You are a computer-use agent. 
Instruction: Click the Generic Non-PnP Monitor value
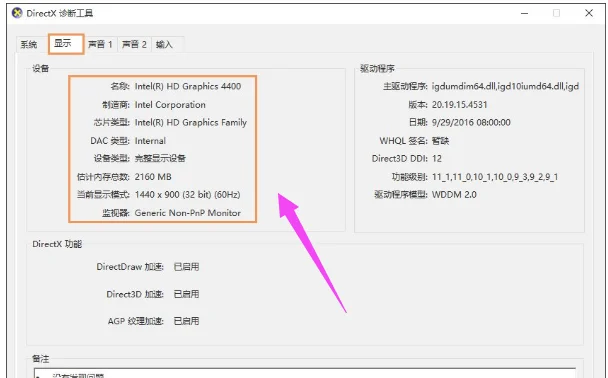pos(188,213)
